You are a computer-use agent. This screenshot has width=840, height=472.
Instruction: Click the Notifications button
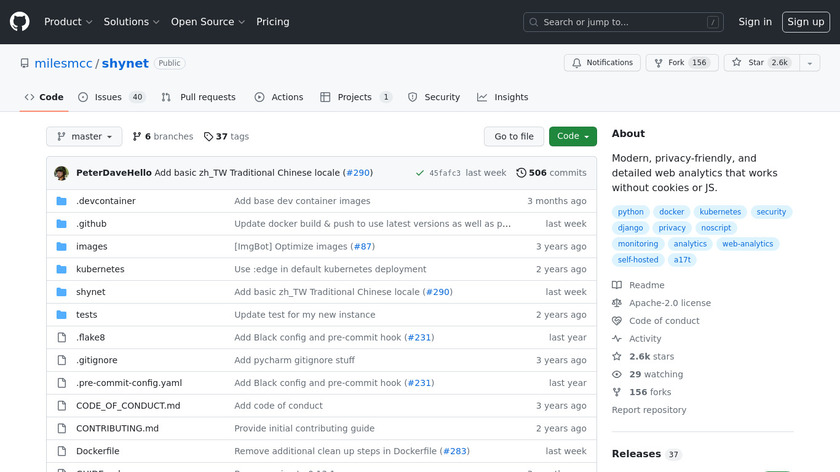(602, 63)
